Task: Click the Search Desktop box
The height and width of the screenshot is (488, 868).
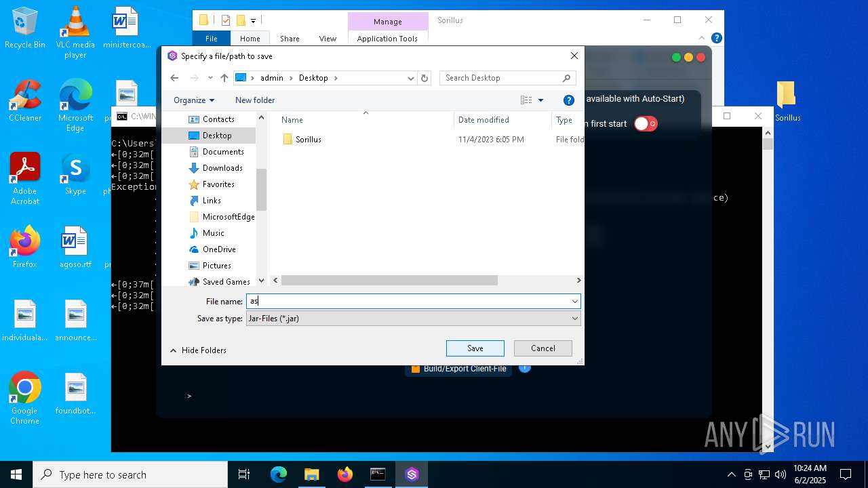Action: click(507, 78)
